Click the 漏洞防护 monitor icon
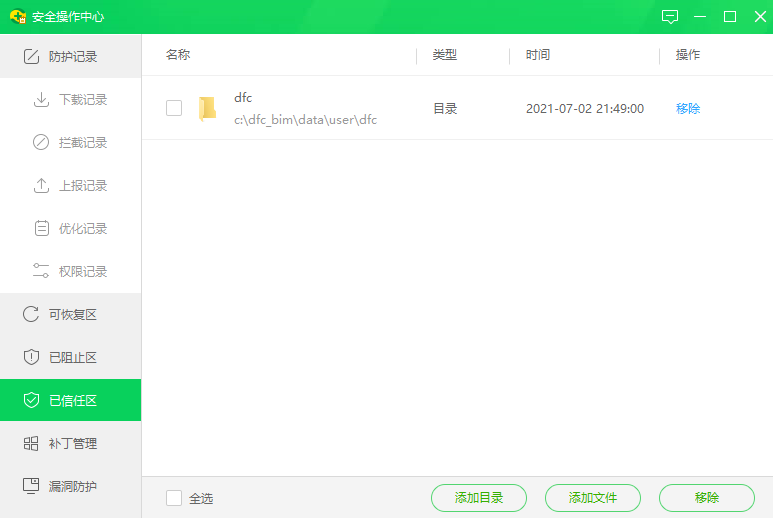 tap(31, 486)
